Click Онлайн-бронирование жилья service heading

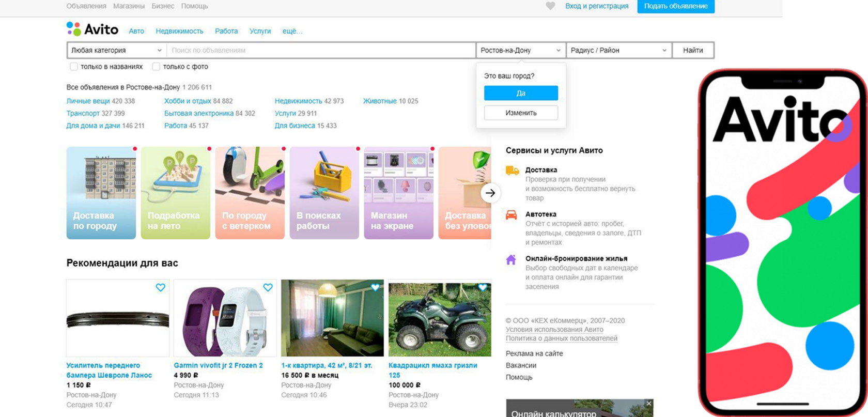pos(577,258)
